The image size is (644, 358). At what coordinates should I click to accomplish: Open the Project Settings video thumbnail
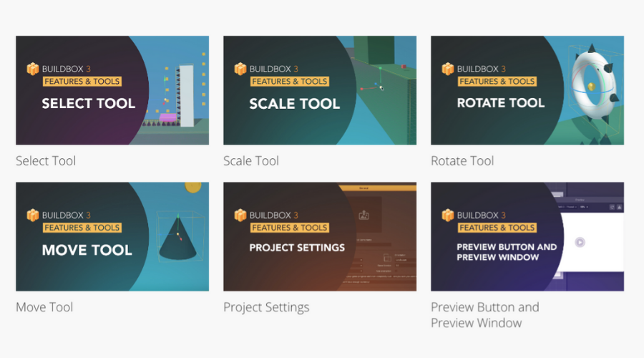click(320, 236)
